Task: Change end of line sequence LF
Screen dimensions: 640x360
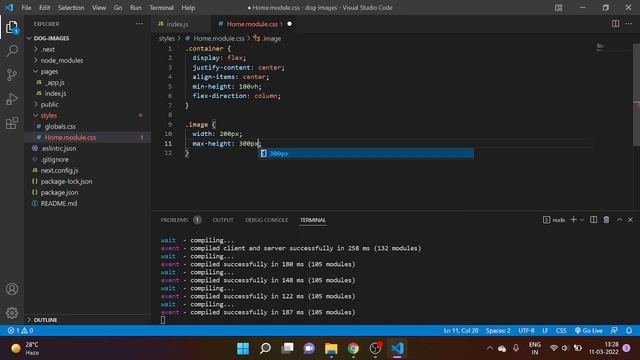Action: pyautogui.click(x=545, y=330)
